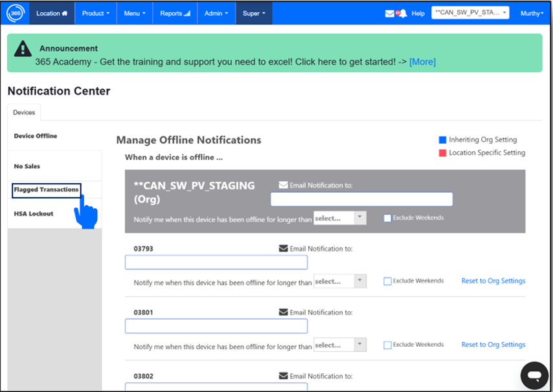Open the Org offline duration select dropdown
553x392 pixels.
pos(340,218)
